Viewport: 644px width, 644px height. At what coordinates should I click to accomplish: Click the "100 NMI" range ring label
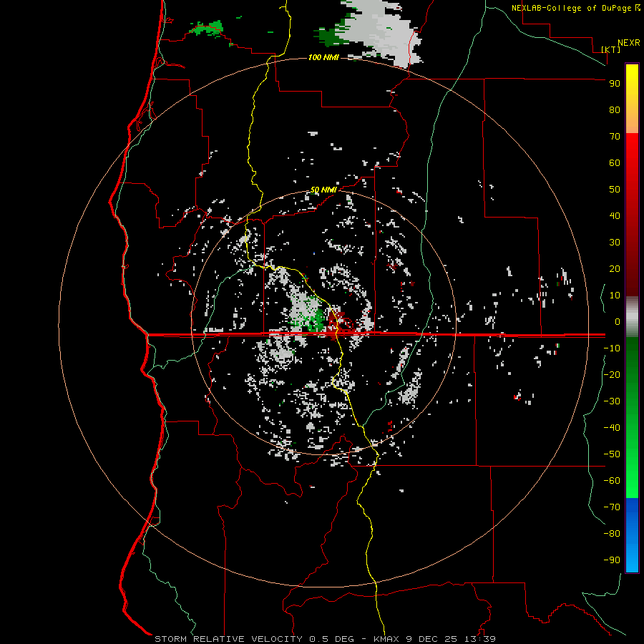(323, 57)
